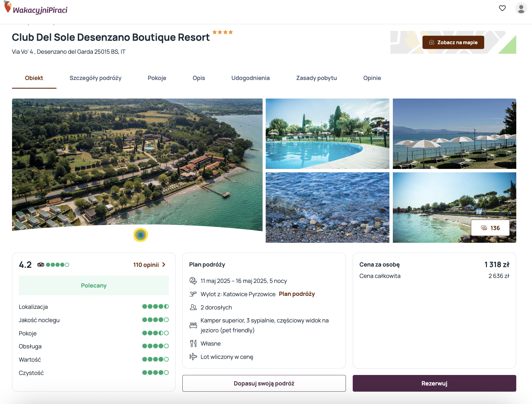Click the 'Cena za osobę' label
532x404 pixels.
(x=380, y=265)
